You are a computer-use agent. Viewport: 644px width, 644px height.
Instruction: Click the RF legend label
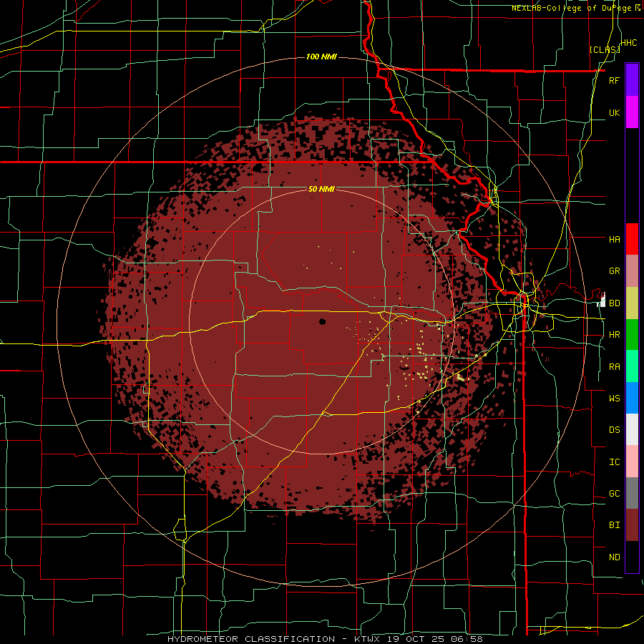[614, 80]
